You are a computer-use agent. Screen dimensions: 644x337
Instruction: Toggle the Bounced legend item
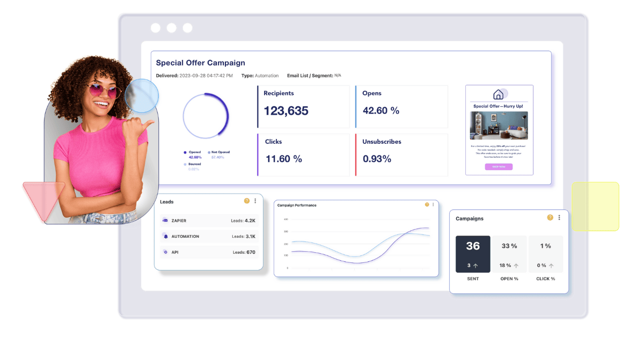[192, 164]
